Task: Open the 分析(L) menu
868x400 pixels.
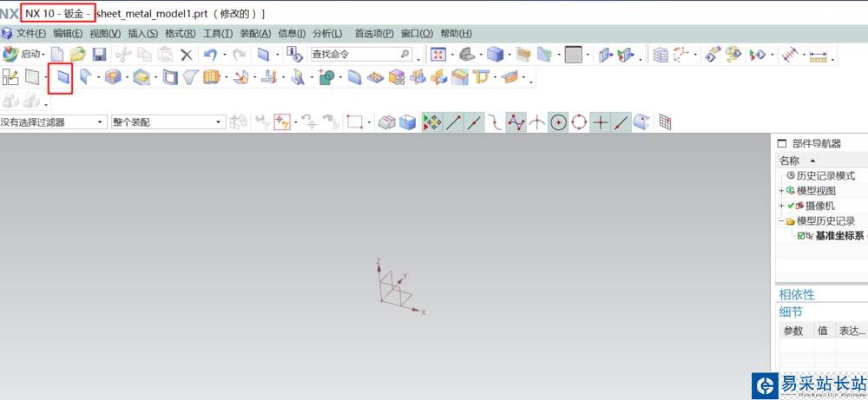Action: tap(327, 33)
